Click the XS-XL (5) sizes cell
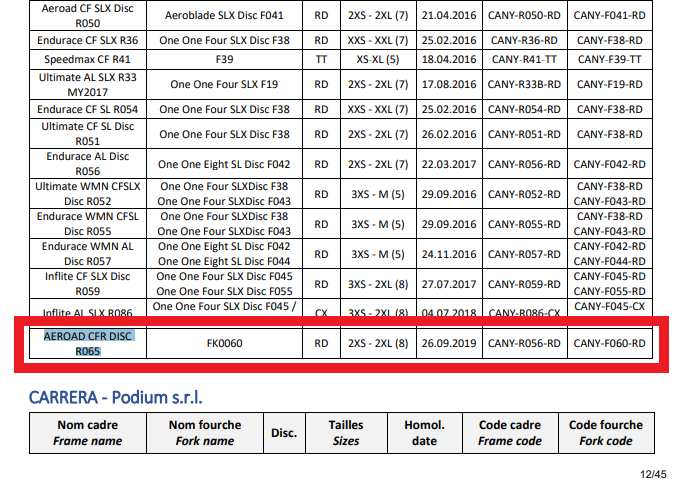 tap(378, 59)
